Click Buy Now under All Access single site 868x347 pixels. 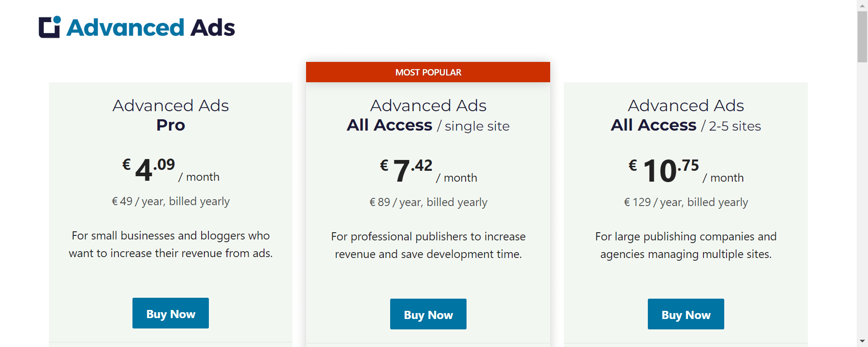coord(428,314)
